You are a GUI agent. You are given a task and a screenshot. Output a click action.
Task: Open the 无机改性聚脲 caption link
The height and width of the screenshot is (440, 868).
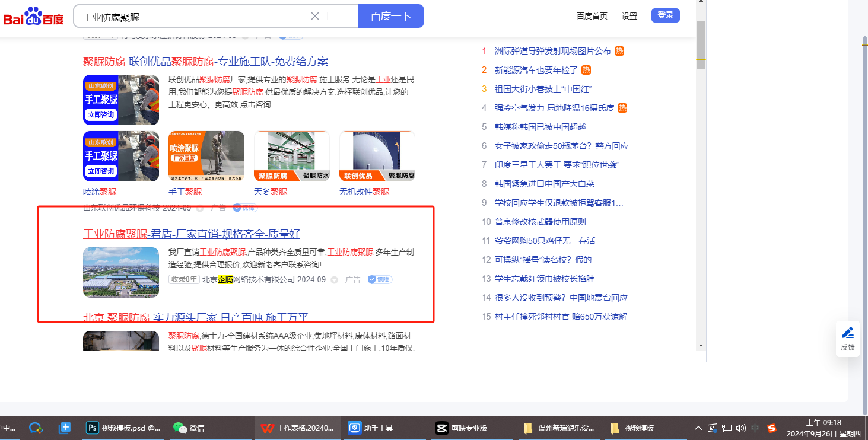tap(364, 192)
